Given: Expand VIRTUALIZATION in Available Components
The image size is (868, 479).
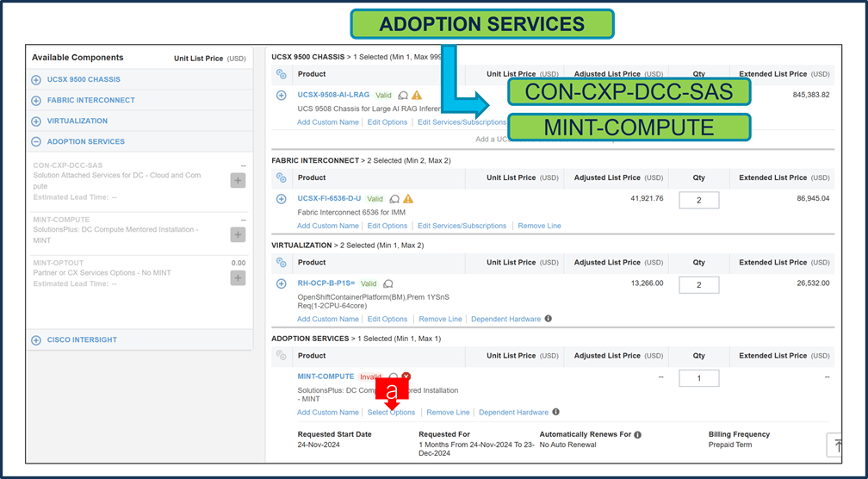Looking at the screenshot, I should click(x=36, y=121).
